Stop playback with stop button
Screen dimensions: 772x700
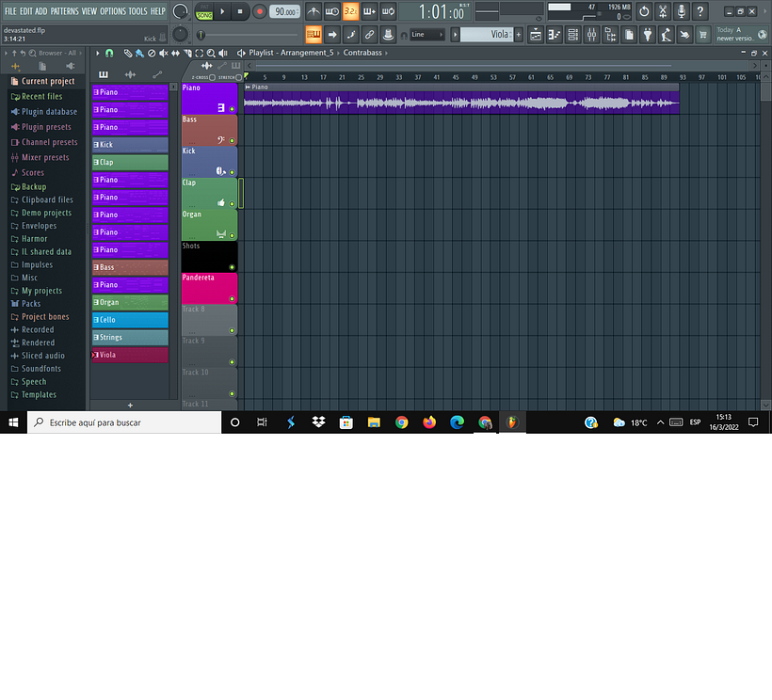pyautogui.click(x=240, y=11)
